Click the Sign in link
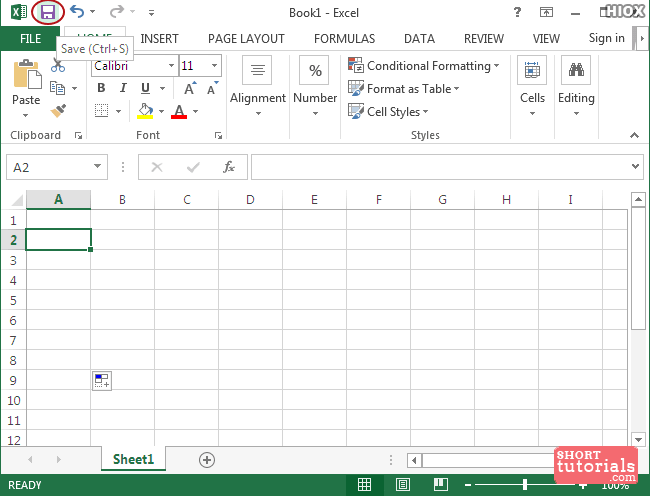This screenshot has height=496, width=650. tap(606, 38)
